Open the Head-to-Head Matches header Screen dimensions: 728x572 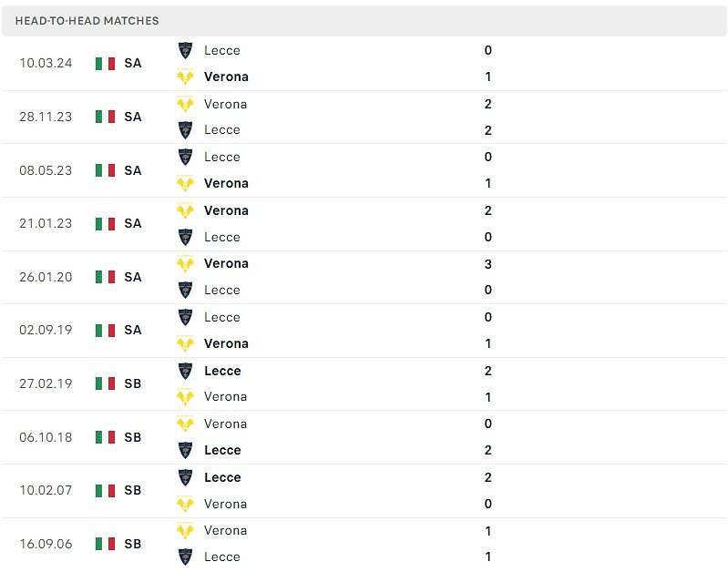point(87,21)
